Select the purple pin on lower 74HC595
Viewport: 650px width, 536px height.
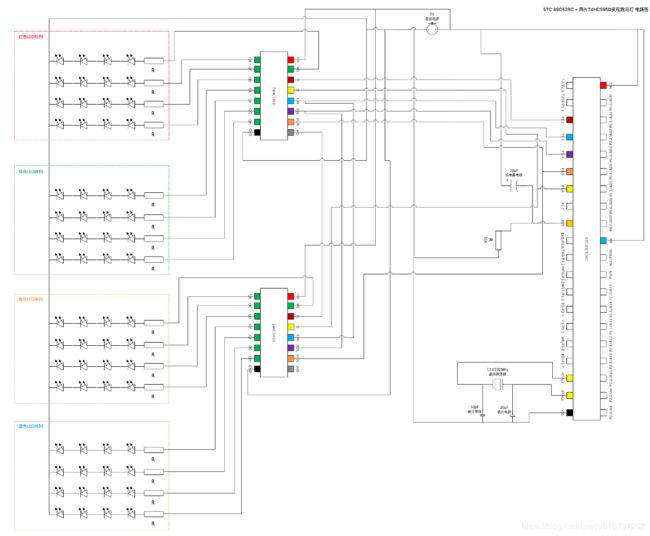click(x=291, y=348)
